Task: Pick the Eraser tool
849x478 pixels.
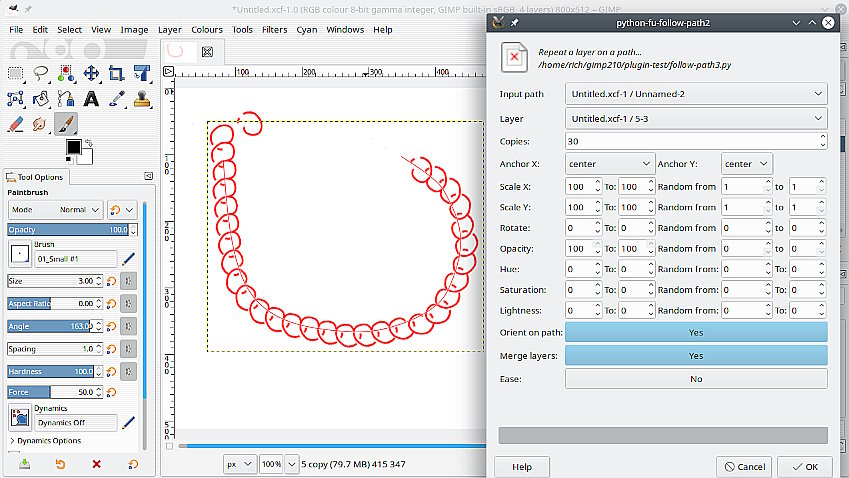Action: click(16, 124)
